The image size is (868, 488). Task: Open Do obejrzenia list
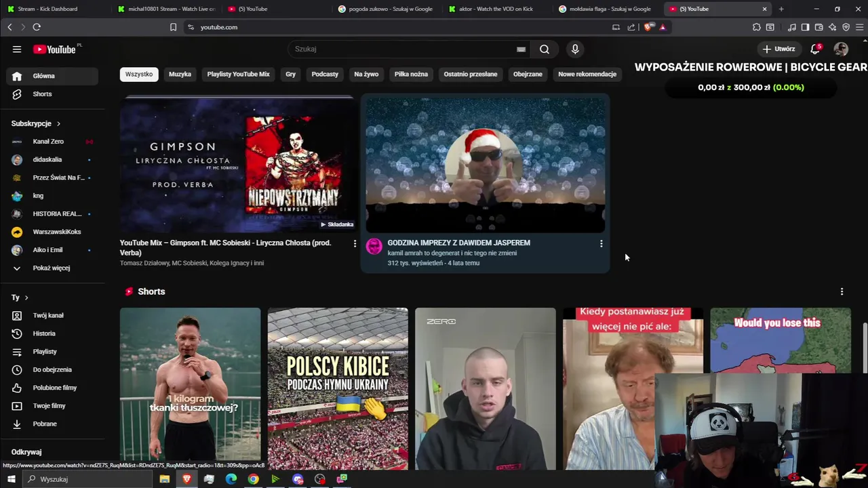52,369
